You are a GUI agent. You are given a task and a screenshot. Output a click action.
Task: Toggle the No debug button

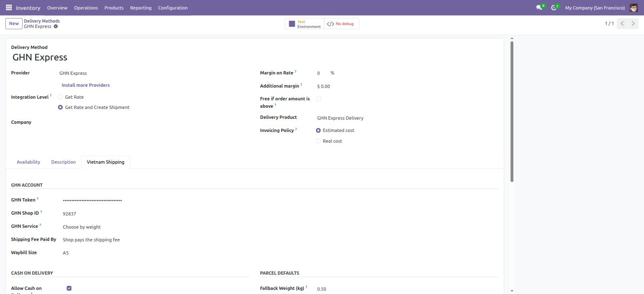(x=341, y=24)
